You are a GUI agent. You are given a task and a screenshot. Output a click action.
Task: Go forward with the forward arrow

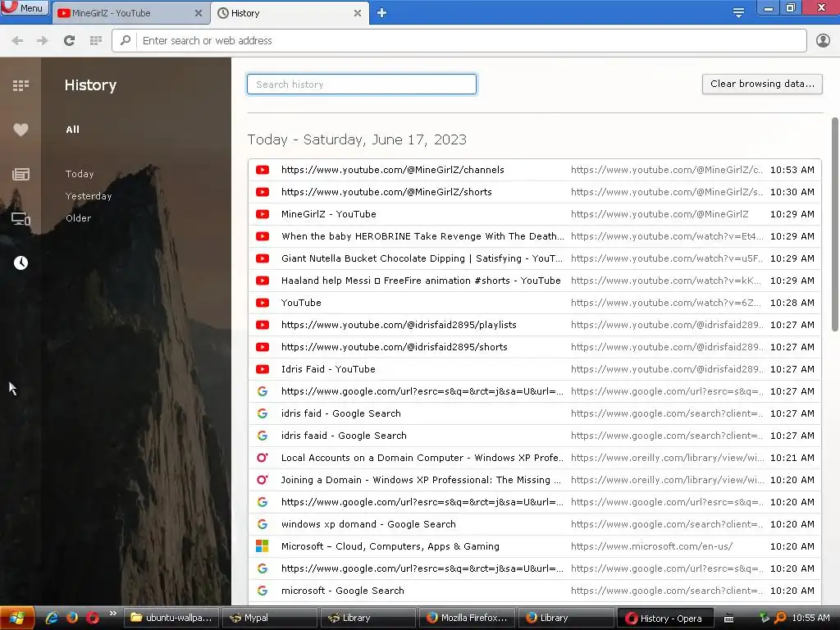43,41
